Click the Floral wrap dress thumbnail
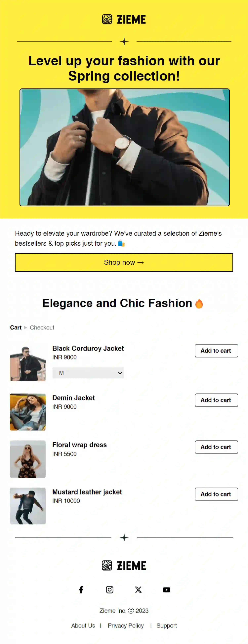Viewport: 248px width, 644px height. point(28,459)
